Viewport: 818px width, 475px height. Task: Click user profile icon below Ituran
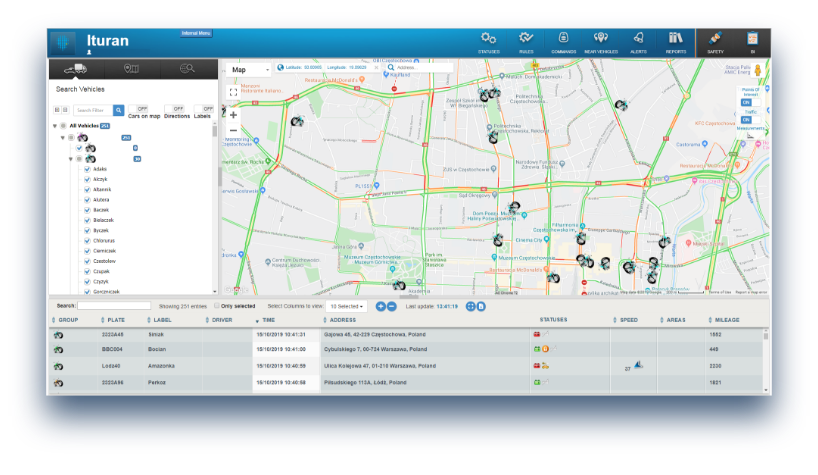pyautogui.click(x=89, y=52)
